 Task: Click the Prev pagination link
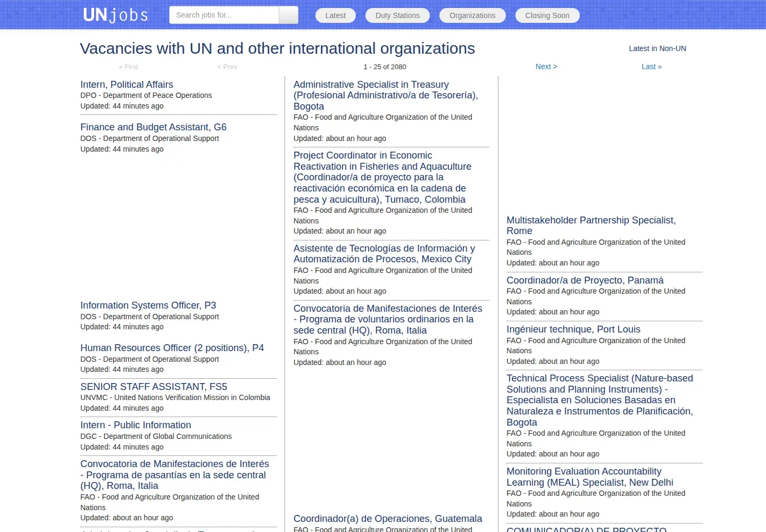pos(227,67)
